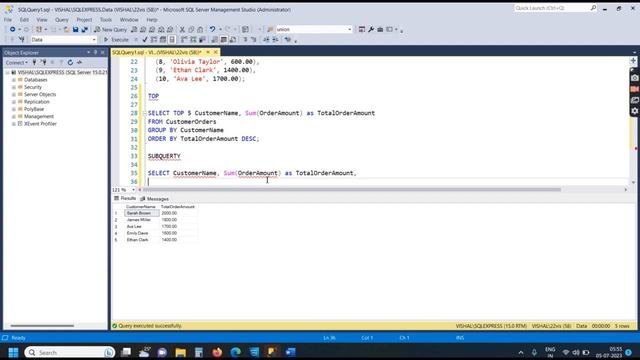Click the red record icon in right sidebar
This screenshot has height=360, width=640.
click(x=635, y=89)
